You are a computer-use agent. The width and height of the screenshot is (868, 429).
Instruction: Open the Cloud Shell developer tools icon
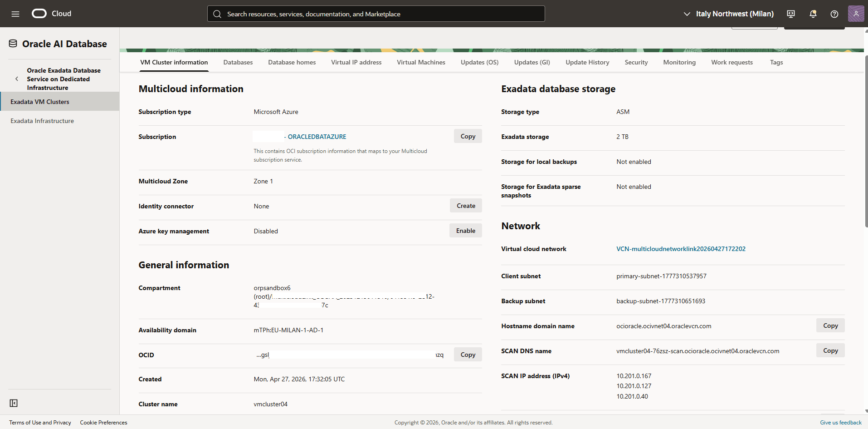click(791, 14)
